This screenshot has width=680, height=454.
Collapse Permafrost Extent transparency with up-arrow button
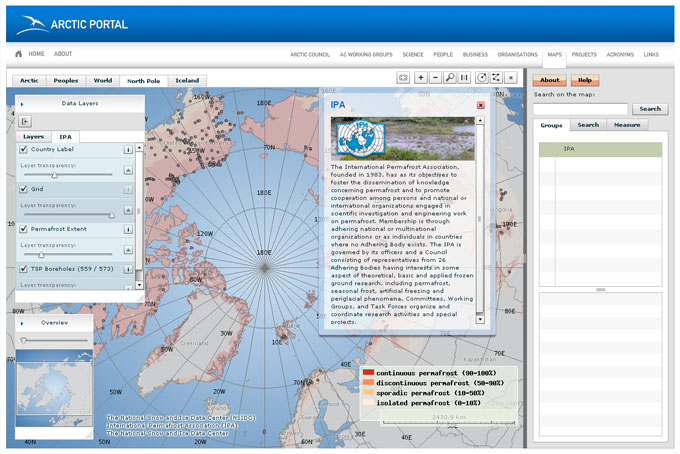tap(128, 250)
